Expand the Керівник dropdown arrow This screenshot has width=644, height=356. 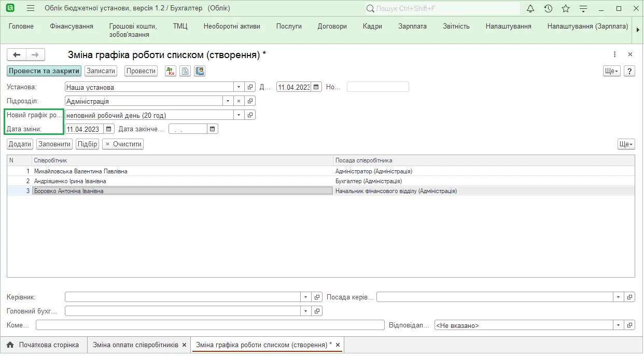pyautogui.click(x=305, y=297)
